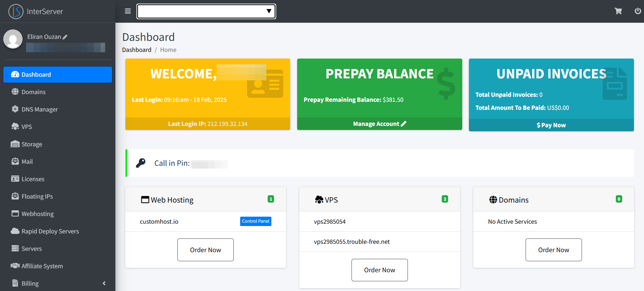Open the shopping cart
This screenshot has width=644, height=291.
618,11
